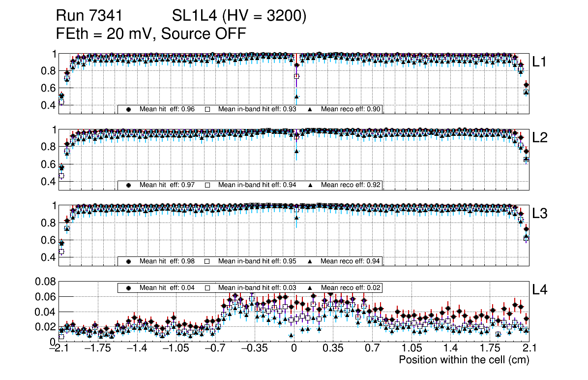Click 'Mean reco eff: 0.94' legend label
The height and width of the screenshot is (380, 588).
coord(350,261)
